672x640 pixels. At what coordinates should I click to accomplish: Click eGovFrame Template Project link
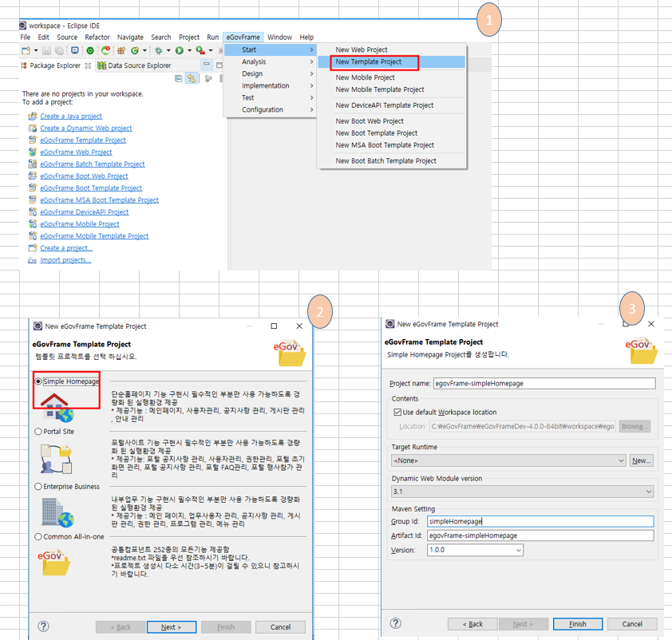(83, 140)
